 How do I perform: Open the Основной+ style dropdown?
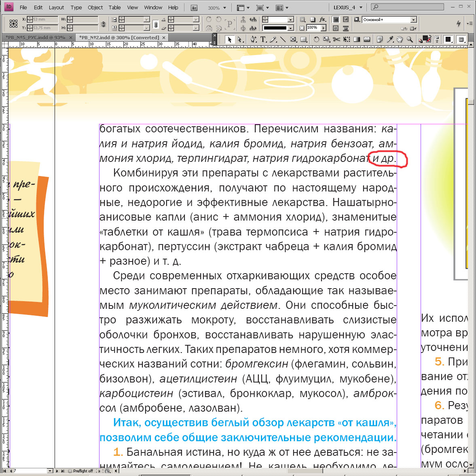coord(413,19)
